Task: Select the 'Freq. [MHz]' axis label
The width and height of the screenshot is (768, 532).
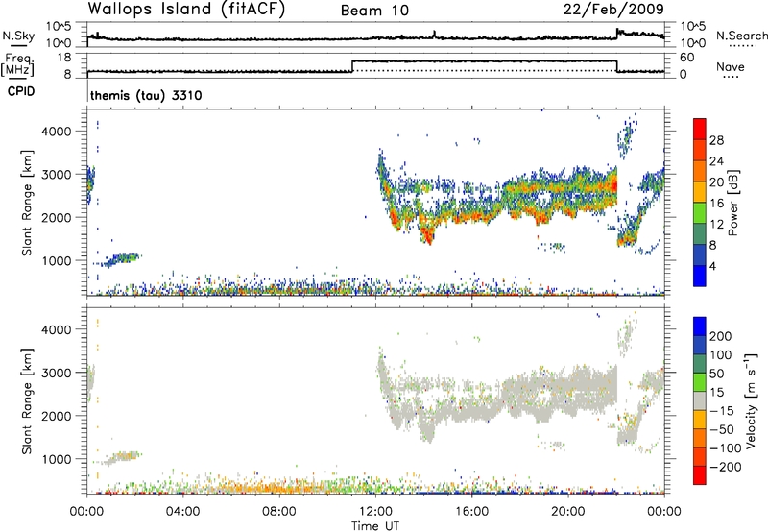Action: point(18,64)
